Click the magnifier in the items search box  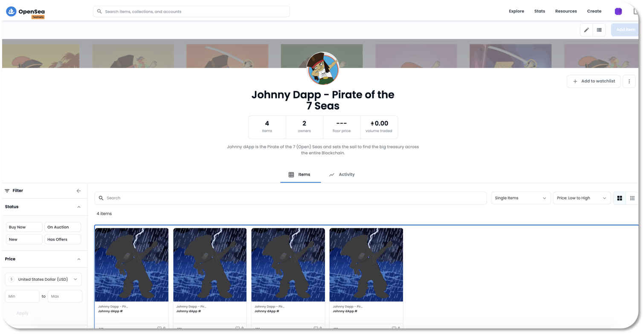pos(101,198)
